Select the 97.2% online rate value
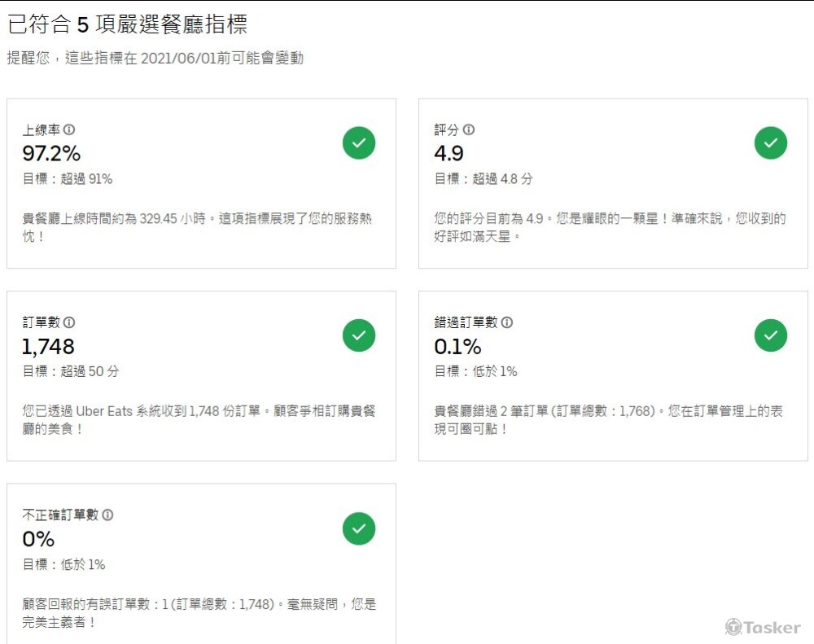Image resolution: width=814 pixels, height=644 pixels. (x=48, y=153)
